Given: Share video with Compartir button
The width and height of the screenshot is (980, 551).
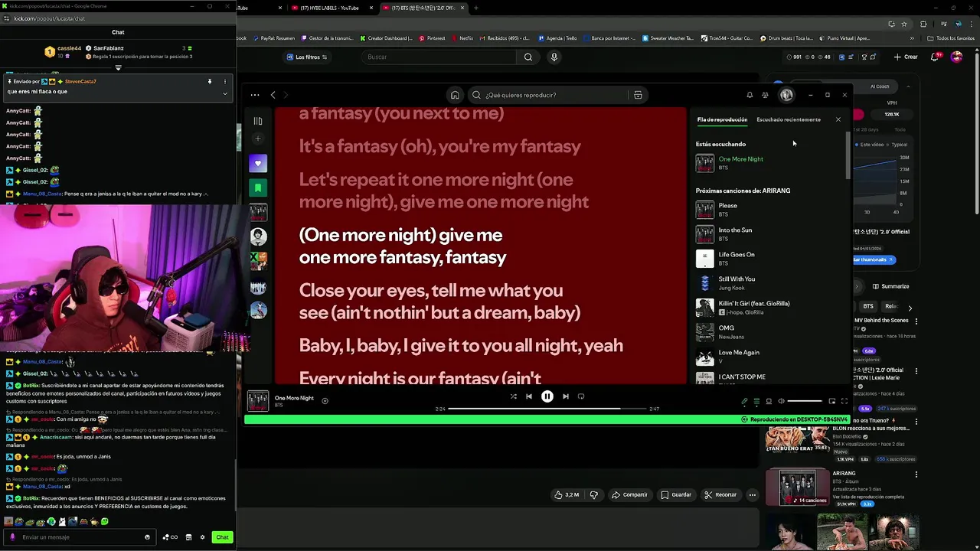Looking at the screenshot, I should click(x=629, y=494).
